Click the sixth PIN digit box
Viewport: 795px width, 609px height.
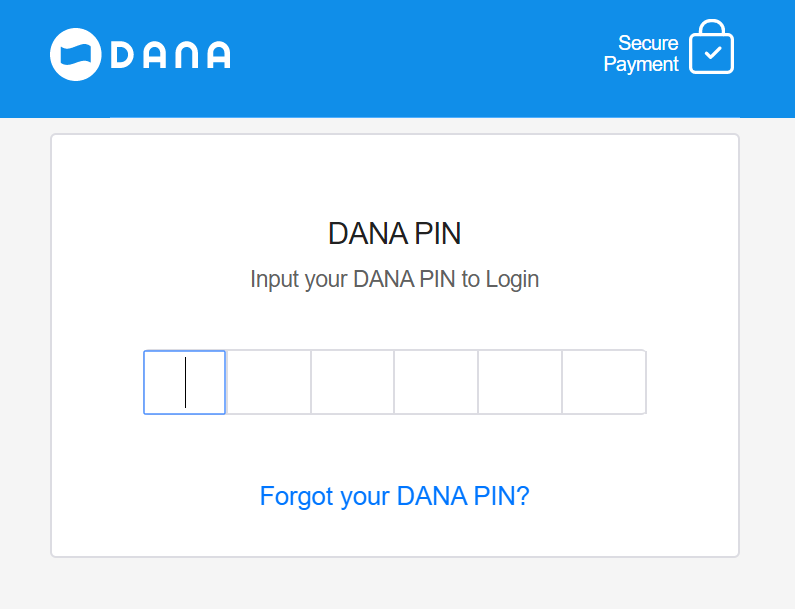(604, 382)
